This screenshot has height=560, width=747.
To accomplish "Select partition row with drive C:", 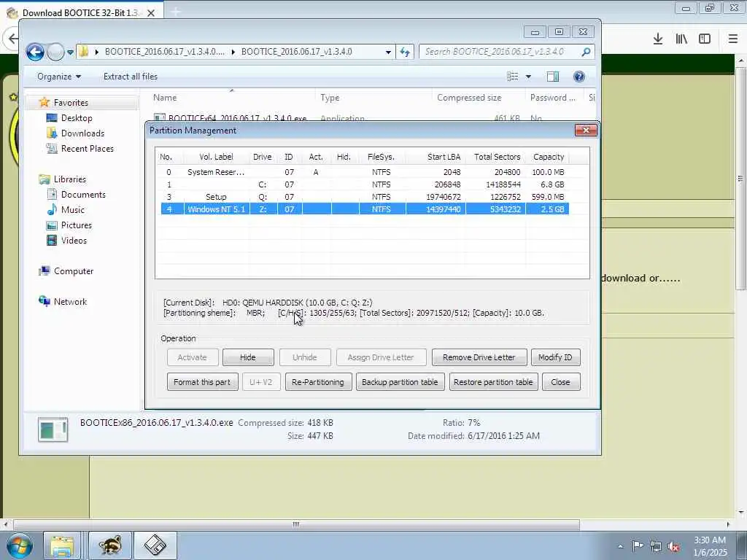I will [365, 184].
